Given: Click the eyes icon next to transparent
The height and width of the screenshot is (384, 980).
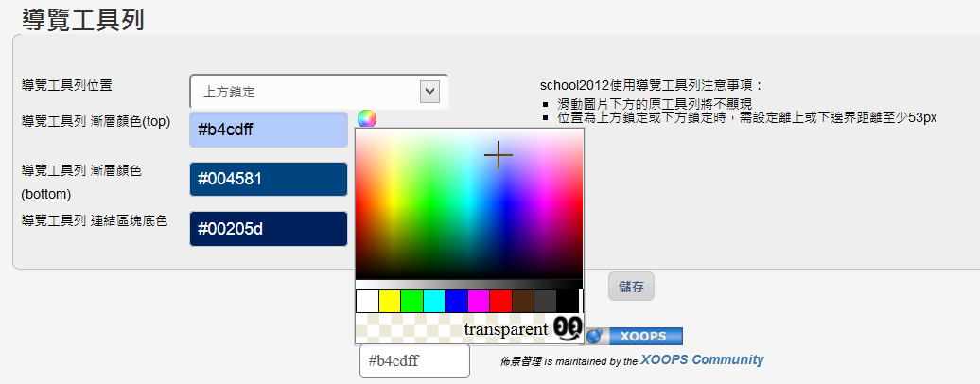Looking at the screenshot, I should point(568,327).
